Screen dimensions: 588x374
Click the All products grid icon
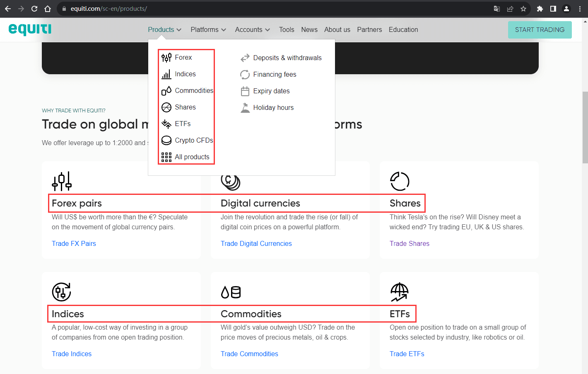tap(166, 157)
